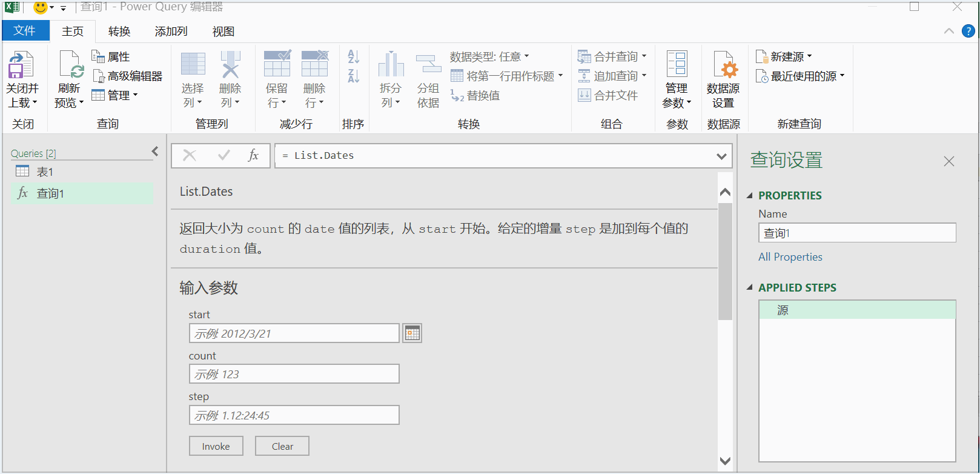
Task: Collapse the ribbon with the chevron
Action: [949, 31]
